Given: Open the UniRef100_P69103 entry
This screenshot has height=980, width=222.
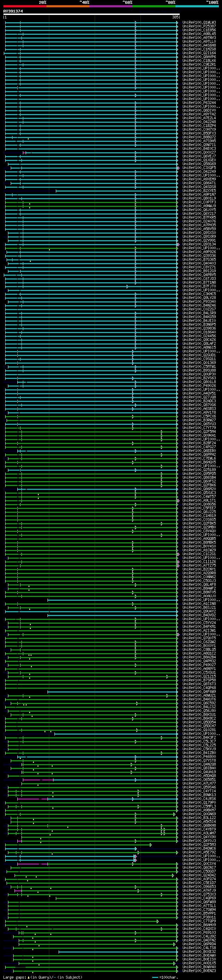Looking at the screenshot, I should (x=199, y=932).
